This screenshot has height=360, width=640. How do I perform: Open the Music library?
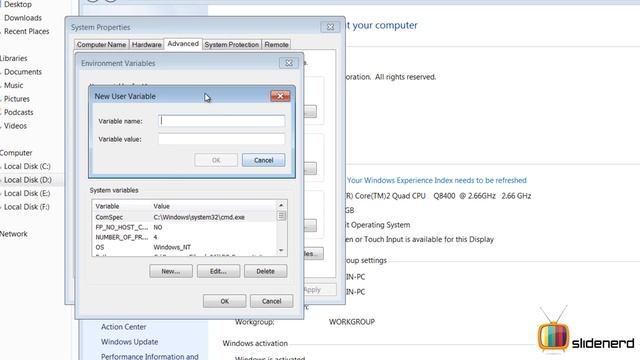(x=13, y=85)
